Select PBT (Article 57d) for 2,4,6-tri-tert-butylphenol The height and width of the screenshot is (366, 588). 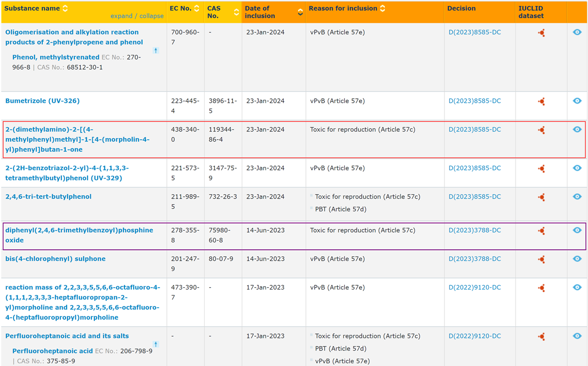pyautogui.click(x=340, y=209)
